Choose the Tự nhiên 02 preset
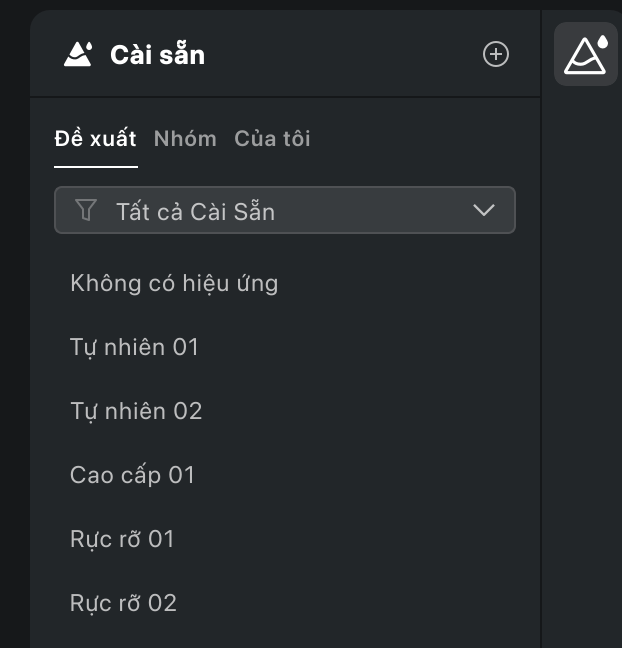 tap(136, 411)
